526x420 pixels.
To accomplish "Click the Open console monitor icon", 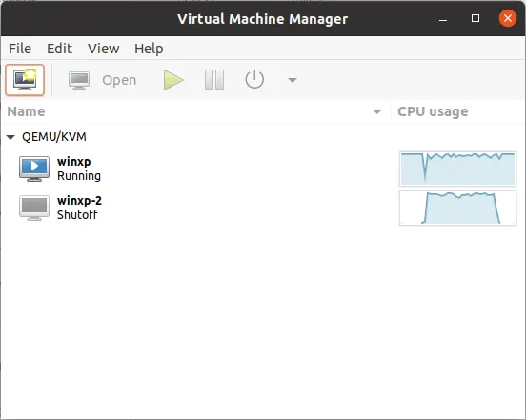I will click(79, 80).
